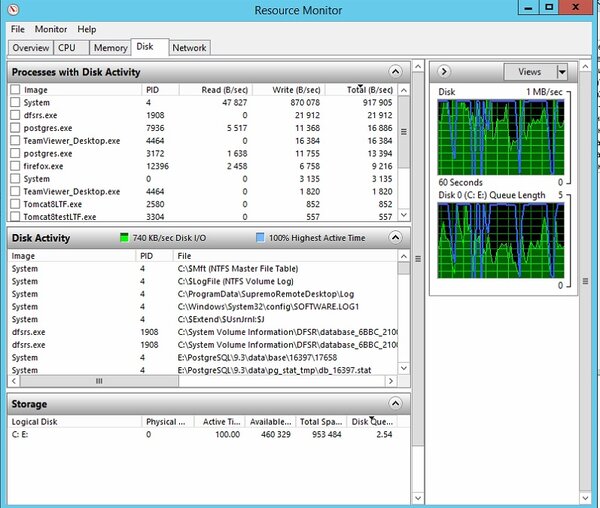600x508 pixels.
Task: Switch to the Memory tab
Action: (110, 48)
